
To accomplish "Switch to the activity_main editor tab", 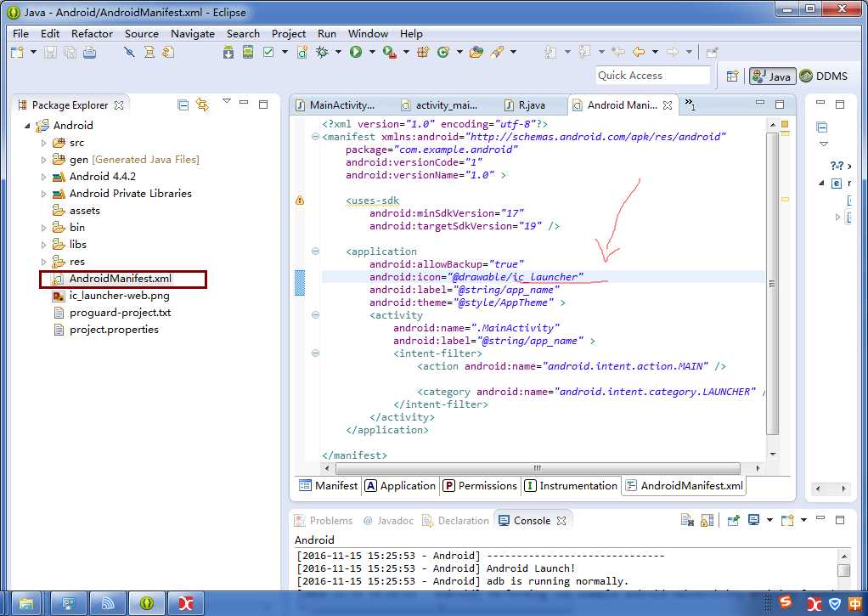I will pos(441,105).
